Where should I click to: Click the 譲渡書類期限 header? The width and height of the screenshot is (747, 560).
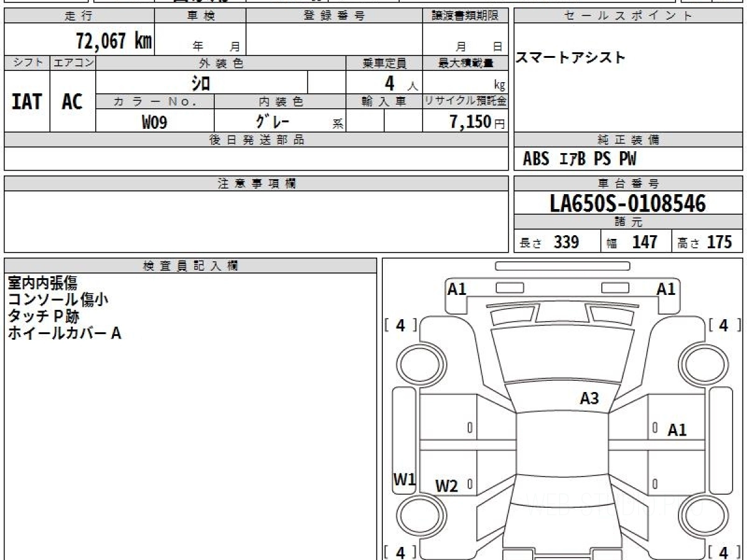(x=466, y=16)
